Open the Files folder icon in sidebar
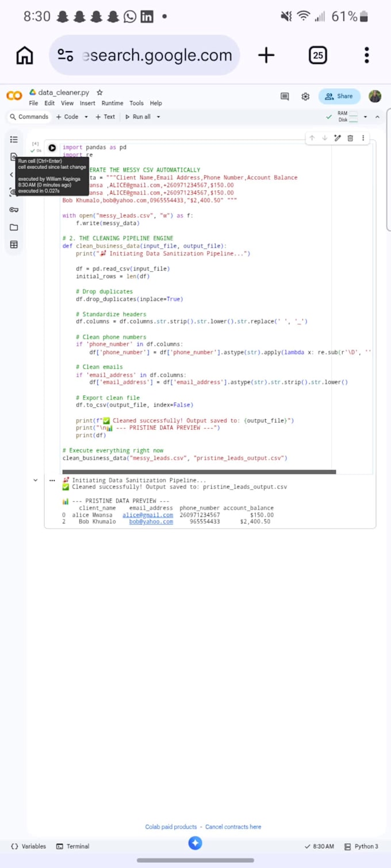The image size is (391, 868). [x=14, y=227]
